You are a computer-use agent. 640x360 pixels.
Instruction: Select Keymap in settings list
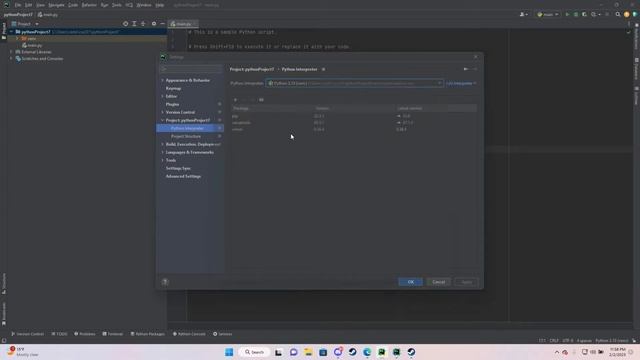tap(173, 88)
